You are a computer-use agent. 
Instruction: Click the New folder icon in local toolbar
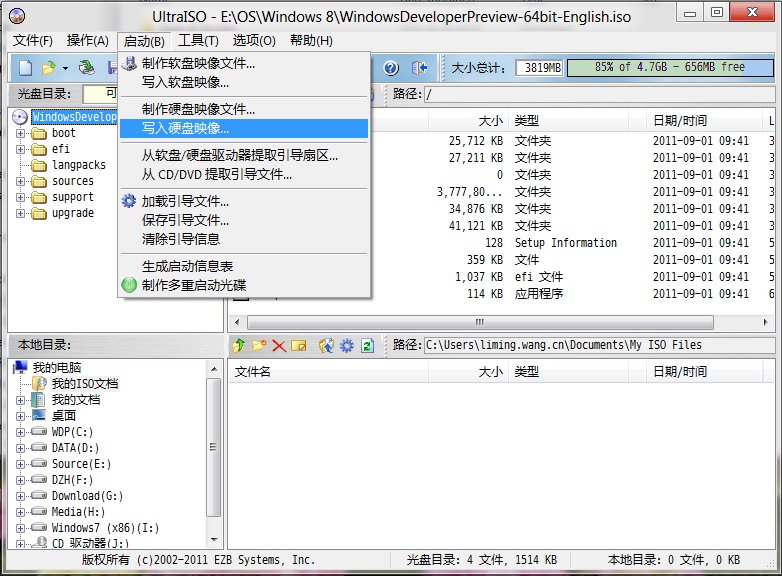coord(259,345)
